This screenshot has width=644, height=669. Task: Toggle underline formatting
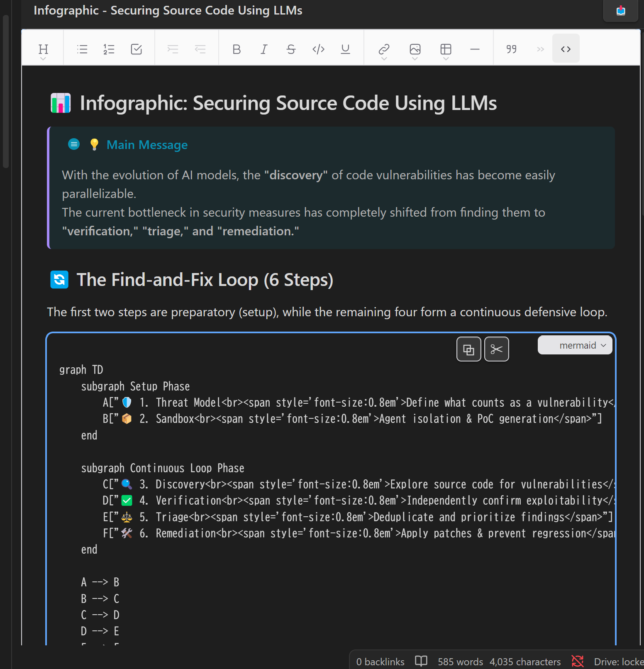click(345, 49)
